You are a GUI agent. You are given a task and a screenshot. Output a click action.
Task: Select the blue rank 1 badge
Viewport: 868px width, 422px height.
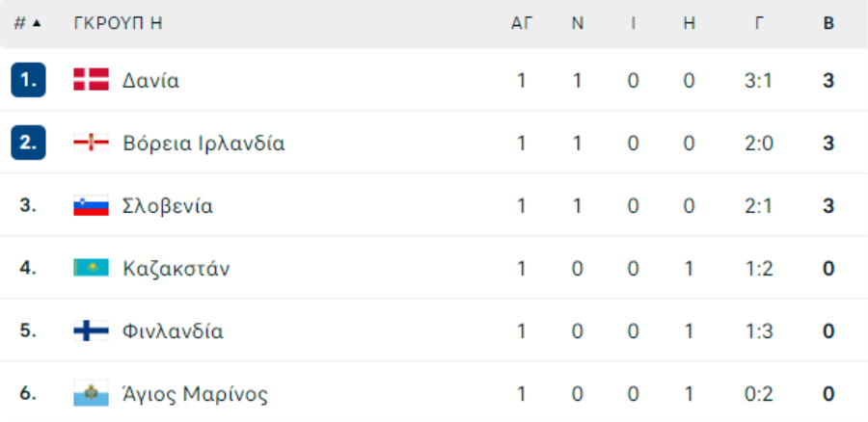click(x=28, y=80)
